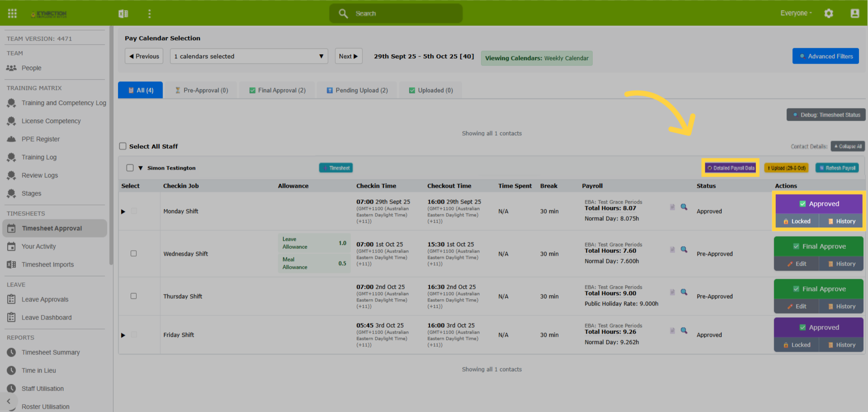View History for the Monday Shift
Image resolution: width=868 pixels, height=412 pixels.
pyautogui.click(x=841, y=221)
